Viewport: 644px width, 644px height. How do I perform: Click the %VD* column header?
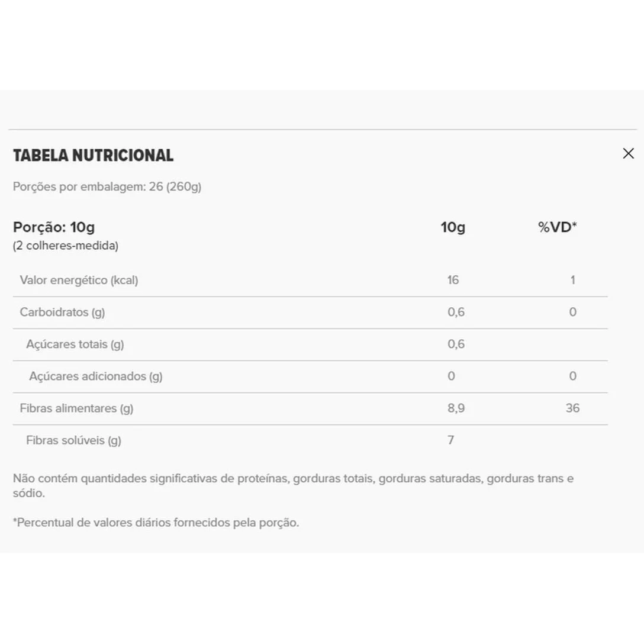pos(557,228)
